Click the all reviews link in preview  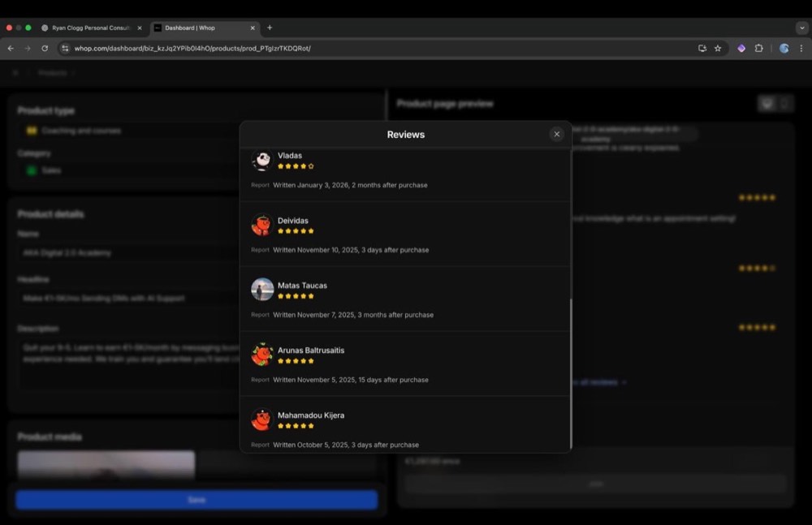pos(598,382)
